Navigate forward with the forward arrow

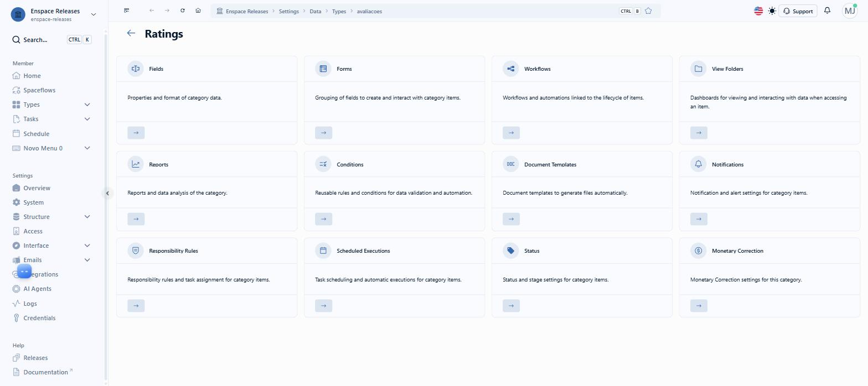(x=167, y=11)
